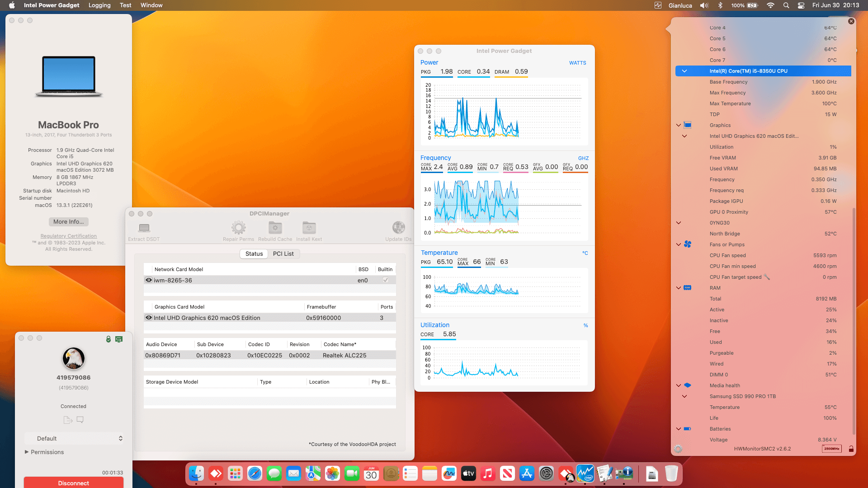The image size is (868, 488).
Task: Open Apple TV from the Dock
Action: (468, 474)
